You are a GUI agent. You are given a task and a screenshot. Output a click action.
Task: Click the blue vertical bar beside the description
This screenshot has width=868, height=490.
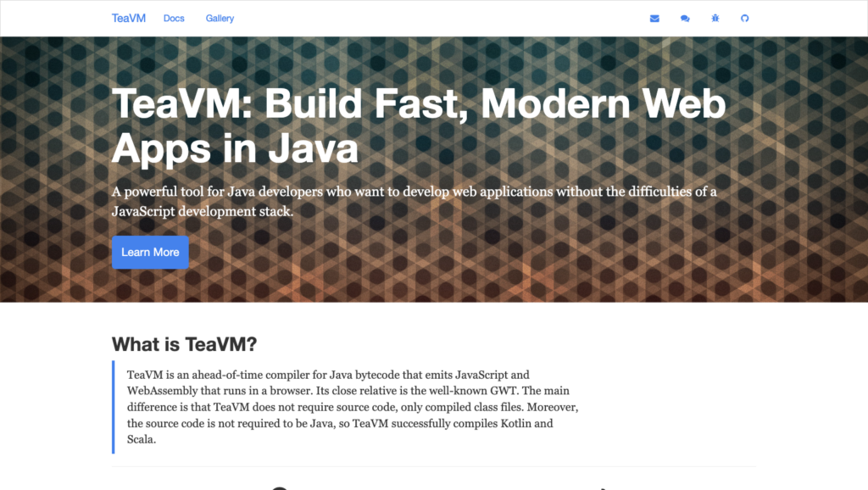pos(114,407)
